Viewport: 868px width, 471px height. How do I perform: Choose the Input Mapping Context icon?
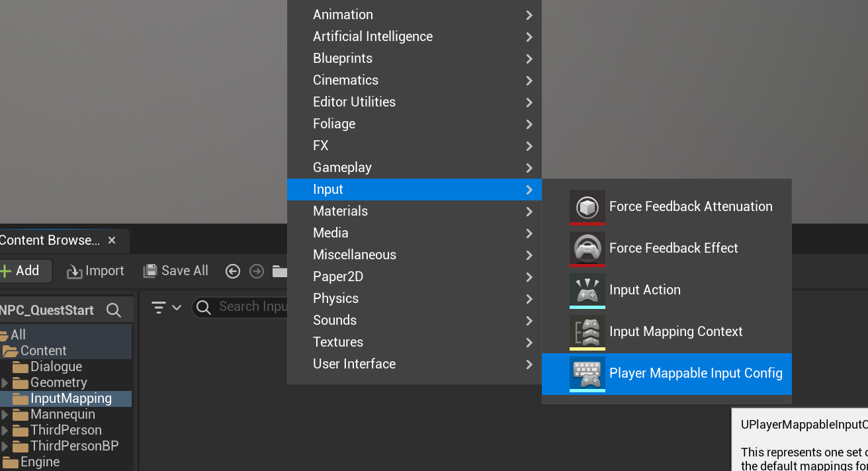(x=587, y=332)
